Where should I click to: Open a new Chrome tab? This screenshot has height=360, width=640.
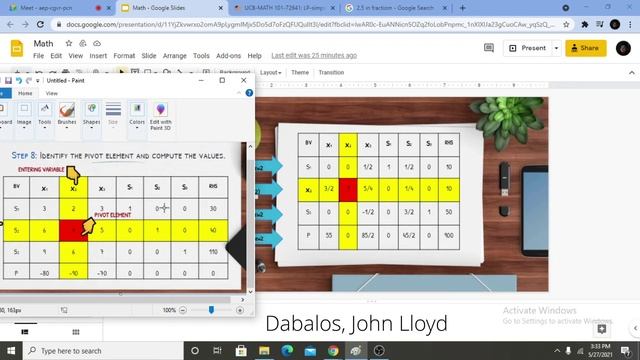click(462, 8)
